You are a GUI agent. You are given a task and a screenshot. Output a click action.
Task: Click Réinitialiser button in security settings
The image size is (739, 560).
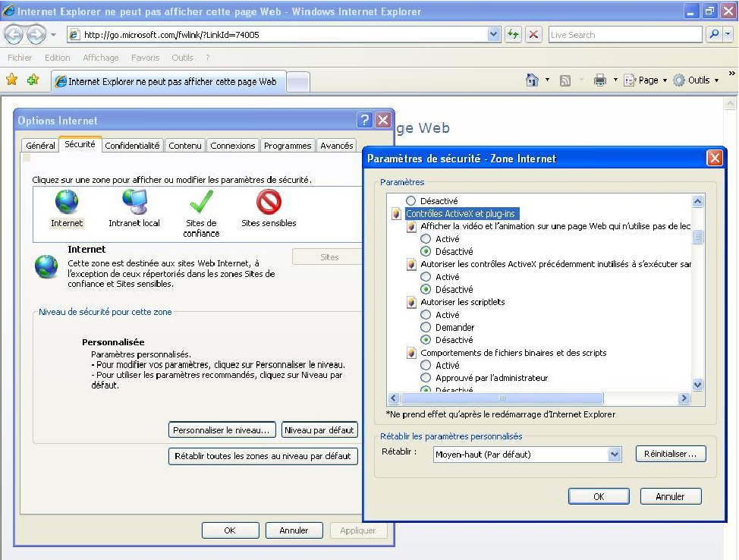tap(670, 454)
